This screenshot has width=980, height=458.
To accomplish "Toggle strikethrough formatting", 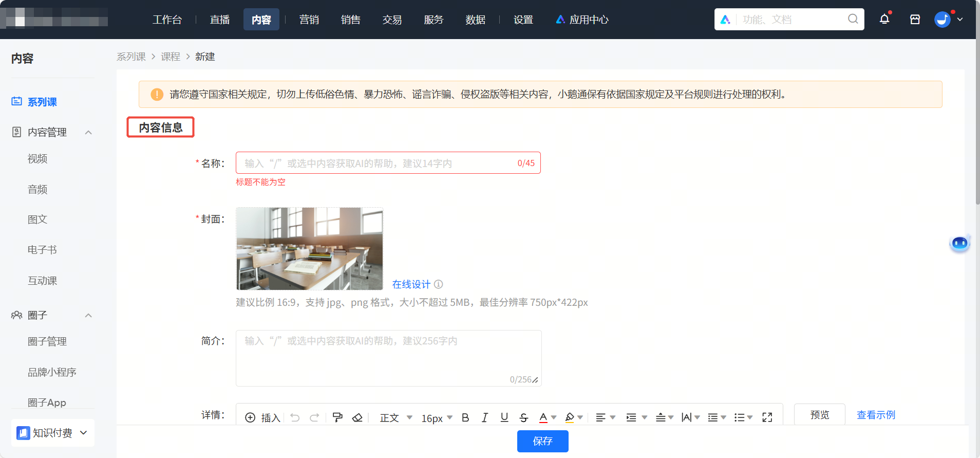I will pos(523,417).
